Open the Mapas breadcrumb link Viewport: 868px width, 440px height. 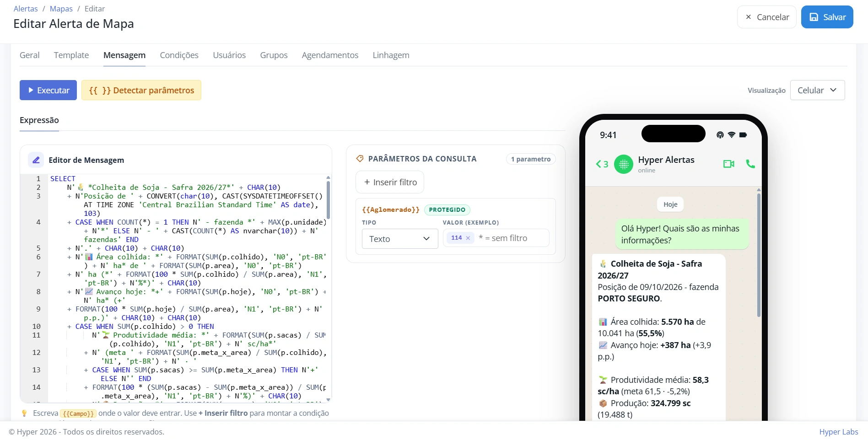coord(61,9)
